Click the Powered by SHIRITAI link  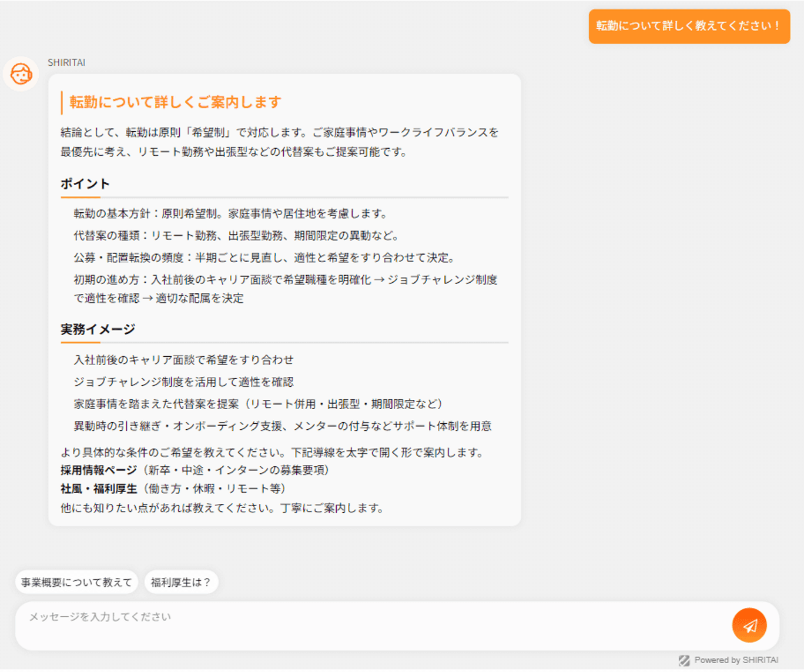point(736,660)
